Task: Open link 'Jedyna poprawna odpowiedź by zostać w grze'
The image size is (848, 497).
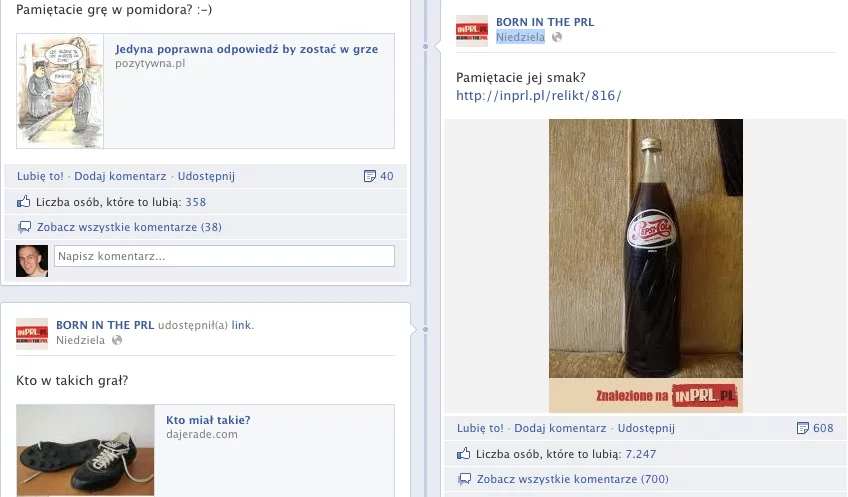Action: pyautogui.click(x=246, y=49)
